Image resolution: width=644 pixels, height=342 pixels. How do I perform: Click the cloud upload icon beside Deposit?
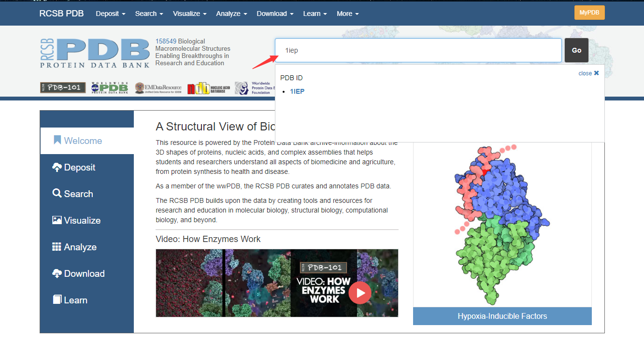(x=57, y=167)
